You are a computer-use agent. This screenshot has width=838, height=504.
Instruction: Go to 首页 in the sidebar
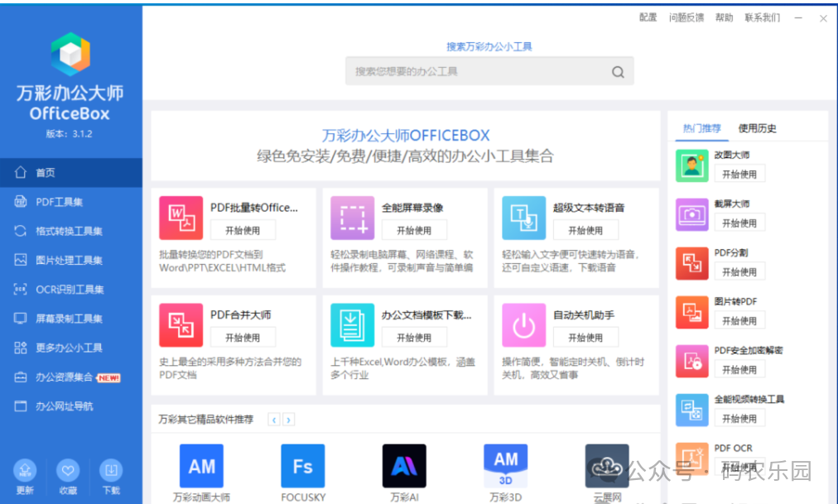pos(71,172)
